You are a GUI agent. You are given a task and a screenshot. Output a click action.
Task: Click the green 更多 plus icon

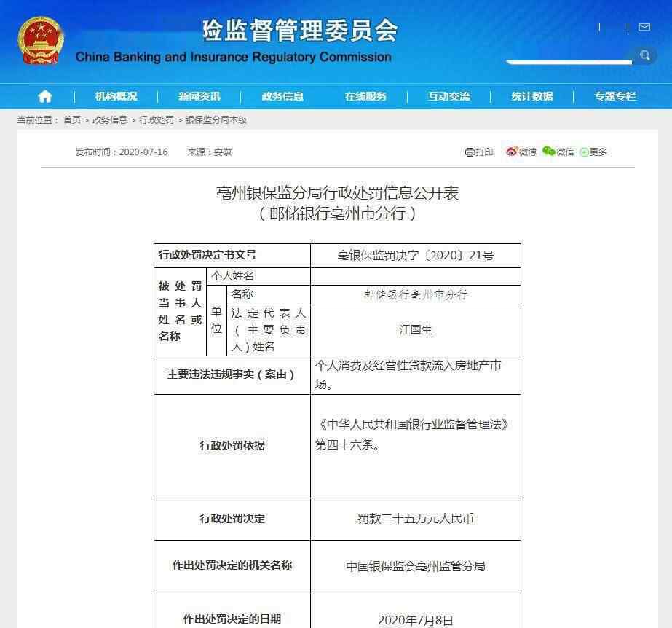584,152
